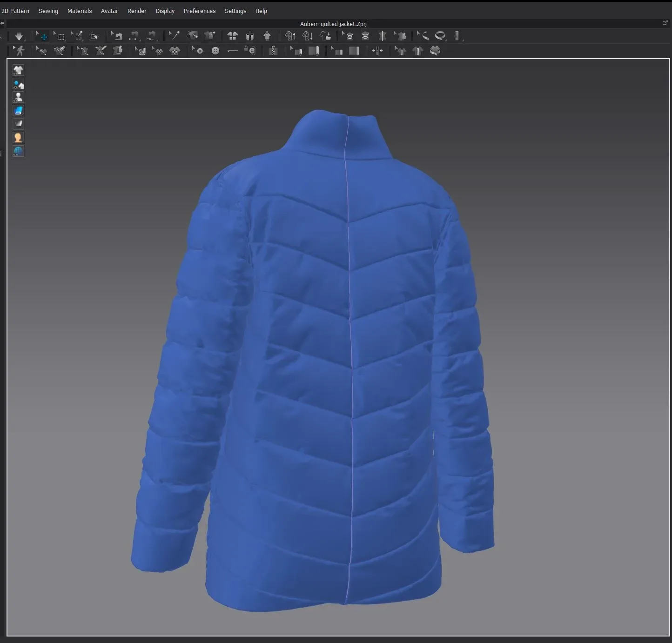
Task: Select the Fold Arrangement tool
Action: 94,36
